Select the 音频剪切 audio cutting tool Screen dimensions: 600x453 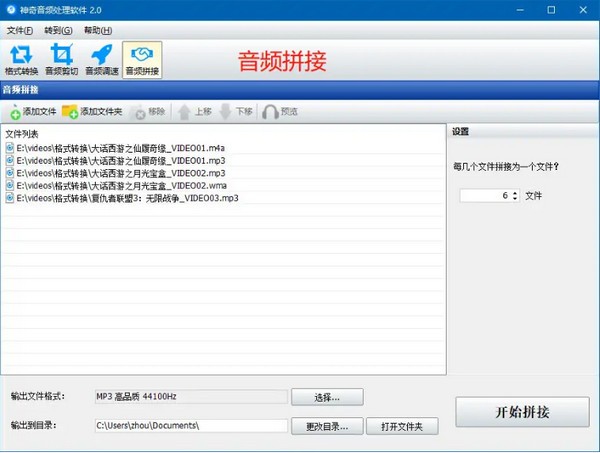pyautogui.click(x=61, y=59)
